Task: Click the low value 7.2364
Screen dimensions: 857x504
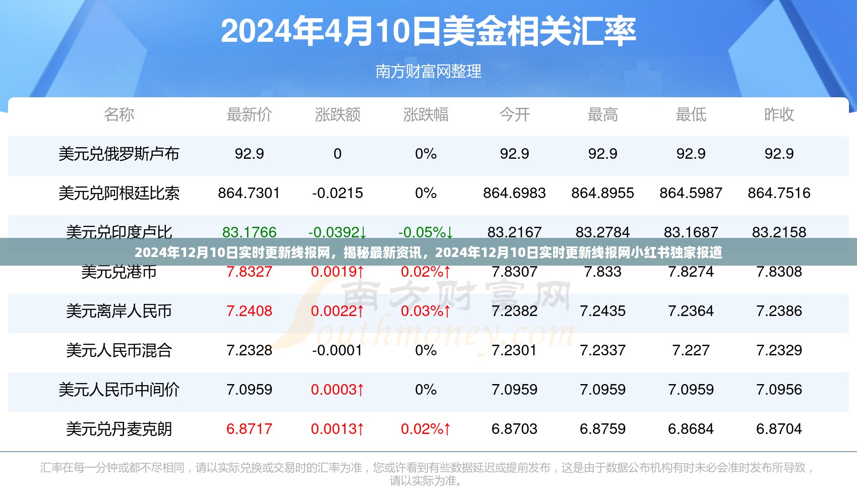Action: [x=691, y=311]
